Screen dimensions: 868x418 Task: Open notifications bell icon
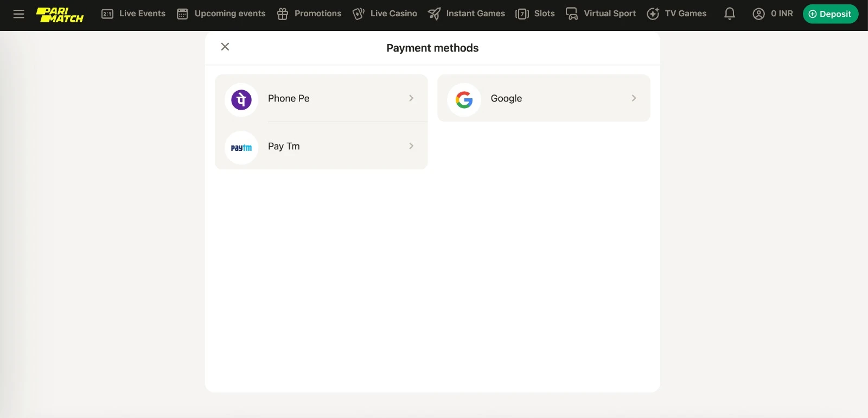click(730, 14)
